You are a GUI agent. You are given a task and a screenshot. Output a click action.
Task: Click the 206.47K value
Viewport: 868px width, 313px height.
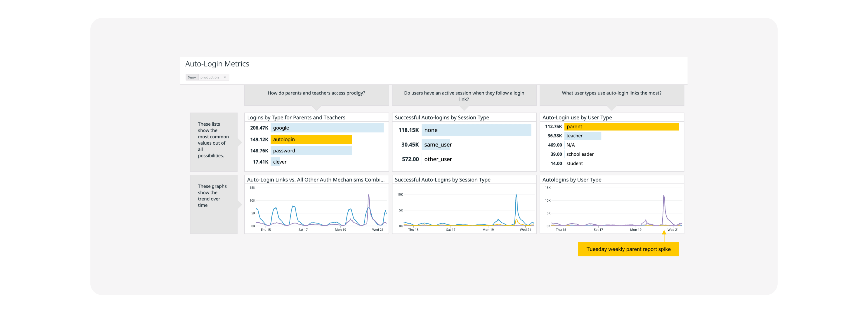(259, 128)
